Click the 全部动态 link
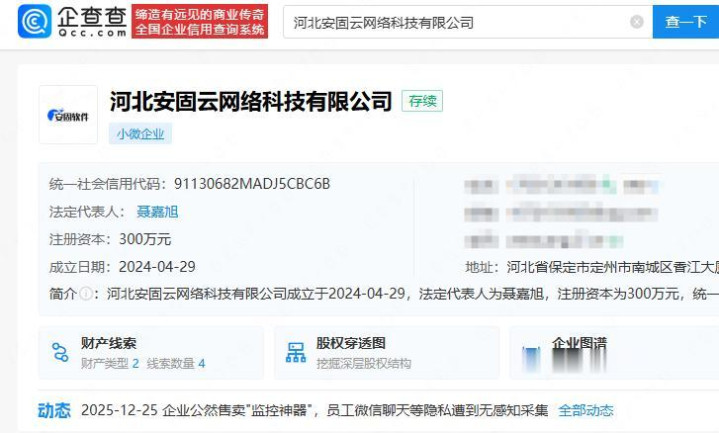Viewport: 719px width, 433px height. point(586,410)
